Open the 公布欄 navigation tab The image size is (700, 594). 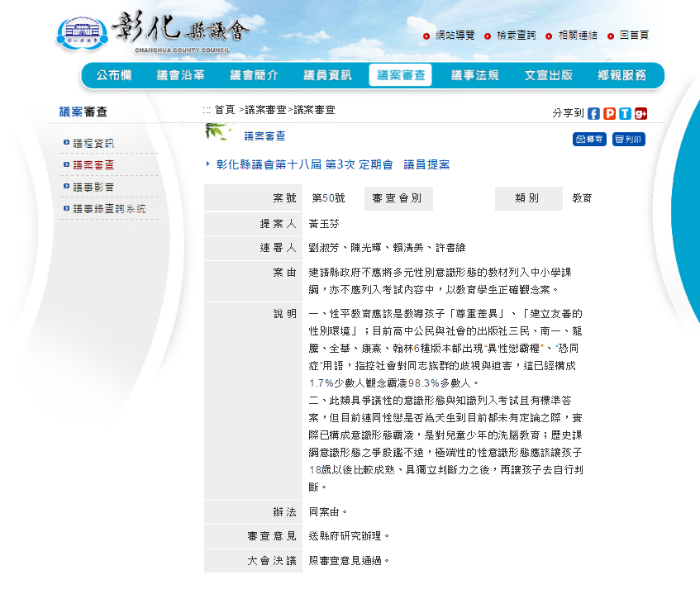114,75
